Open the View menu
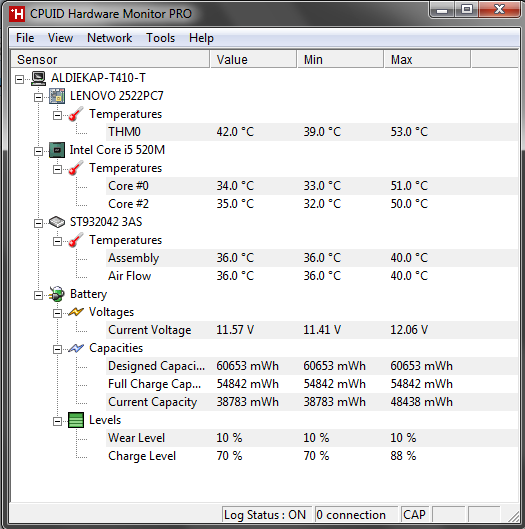The width and height of the screenshot is (525, 529). 60,38
